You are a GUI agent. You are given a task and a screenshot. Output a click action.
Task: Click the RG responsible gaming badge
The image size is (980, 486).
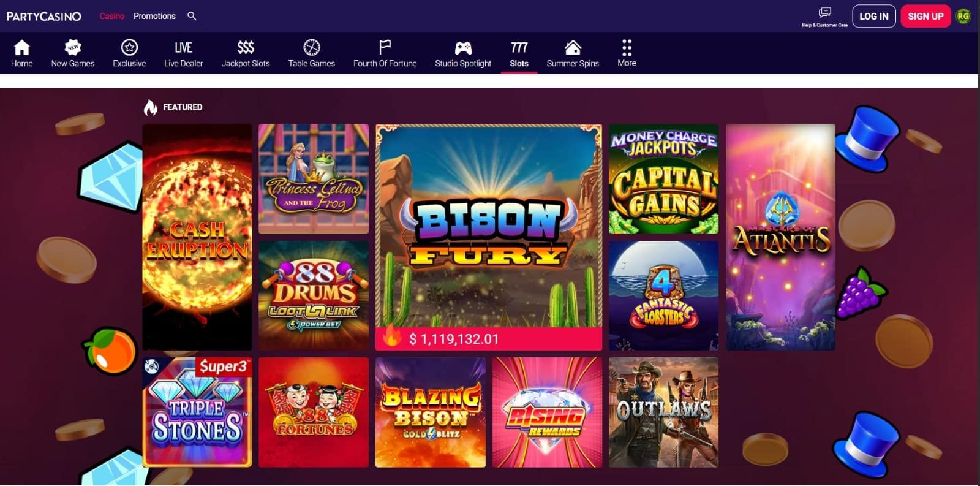click(x=963, y=16)
